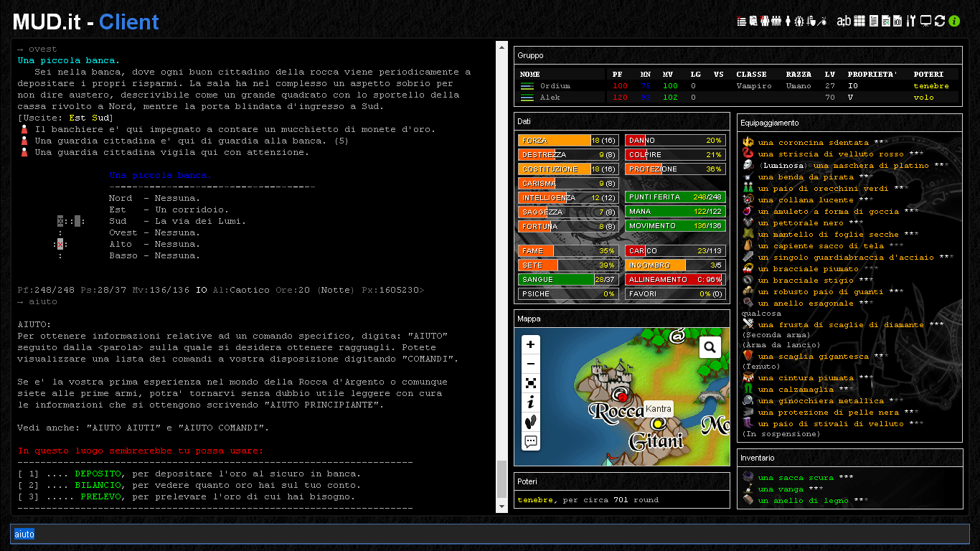Click the crown icon beside coroncina sdentata
This screenshot has height=551, width=980.
click(x=748, y=142)
